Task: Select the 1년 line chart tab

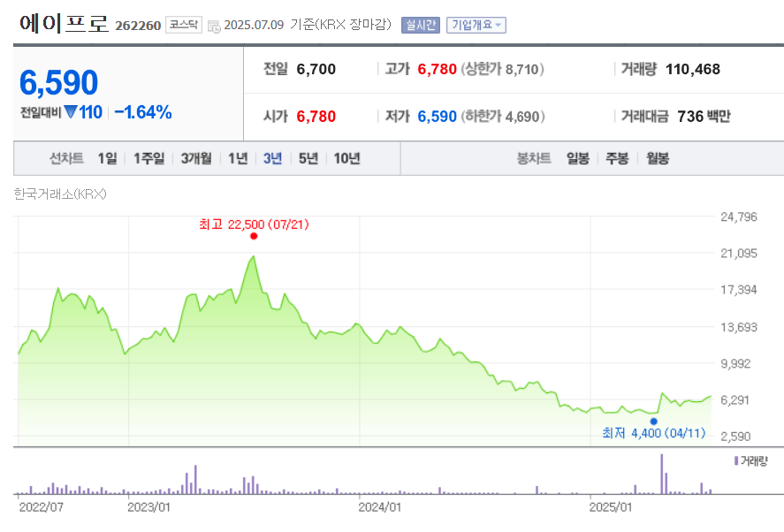Action: [238, 158]
